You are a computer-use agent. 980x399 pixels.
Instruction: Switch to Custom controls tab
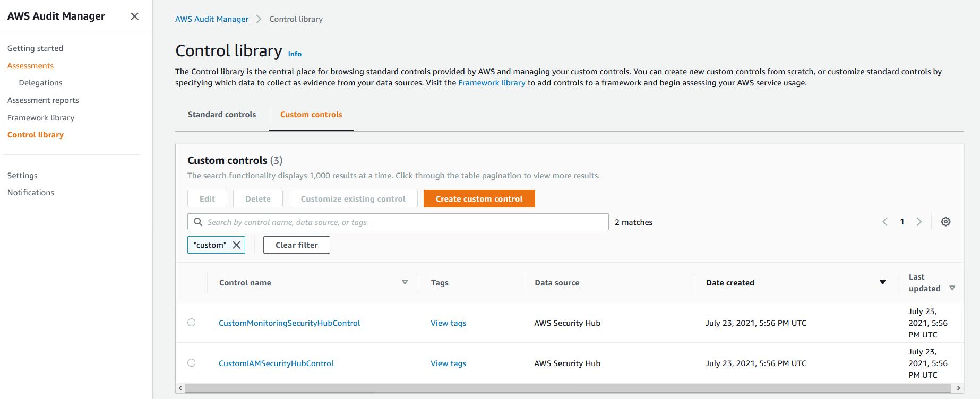pyautogui.click(x=311, y=115)
